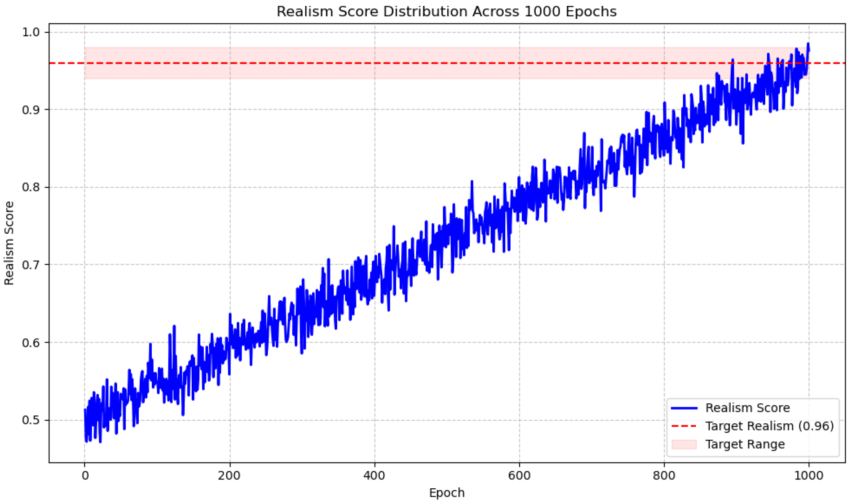Click the y-axis tick label 0.5
This screenshot has width=852, height=504.
coord(31,420)
